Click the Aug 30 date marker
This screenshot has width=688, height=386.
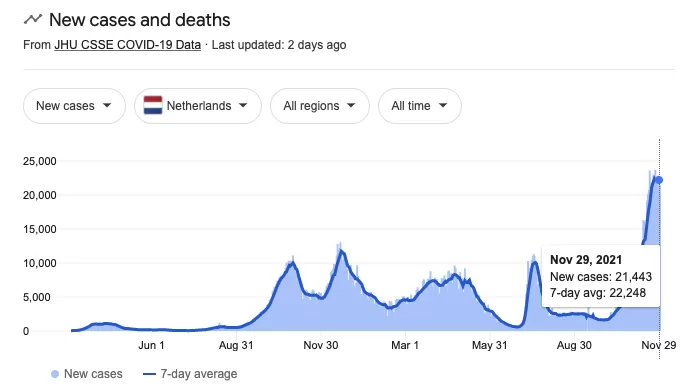coord(574,345)
